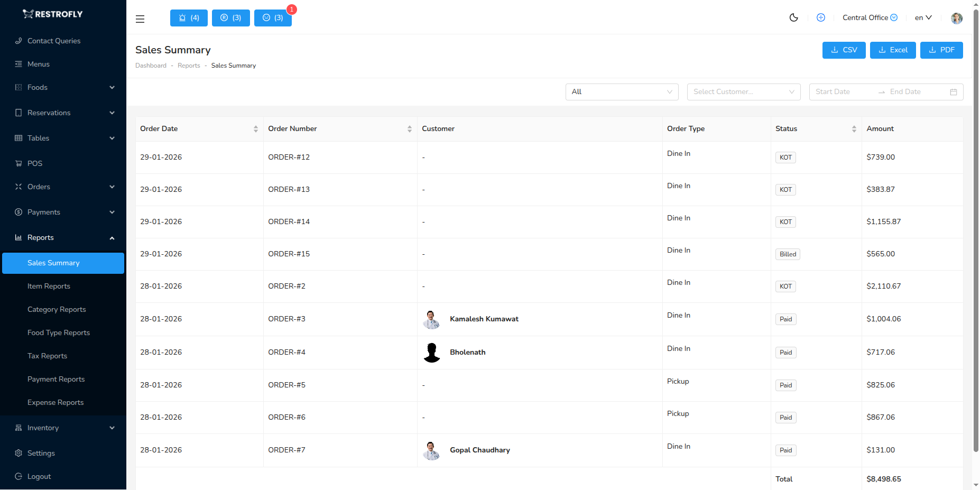Open the Dashboard breadcrumb link
Image resolution: width=980 pixels, height=490 pixels.
(151, 65)
